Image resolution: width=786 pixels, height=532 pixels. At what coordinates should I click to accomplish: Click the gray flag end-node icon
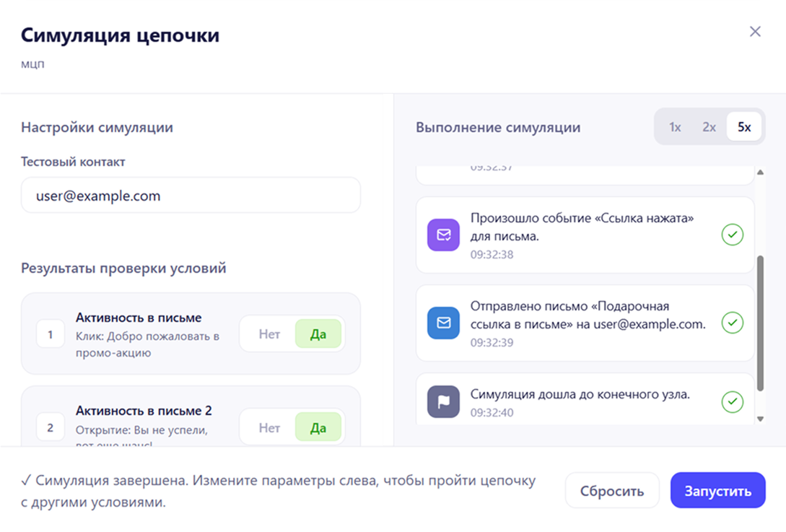pos(443,401)
